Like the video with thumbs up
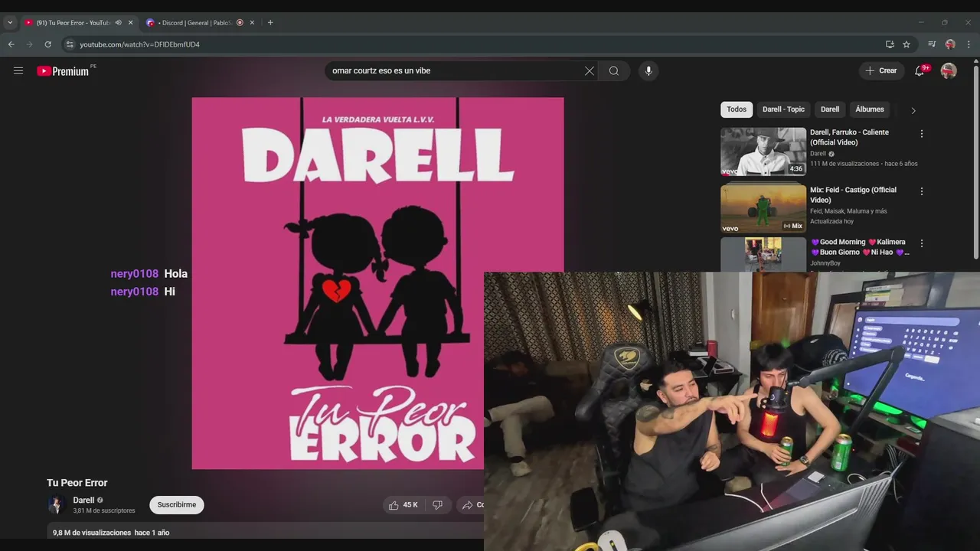This screenshot has width=980, height=551. click(403, 505)
